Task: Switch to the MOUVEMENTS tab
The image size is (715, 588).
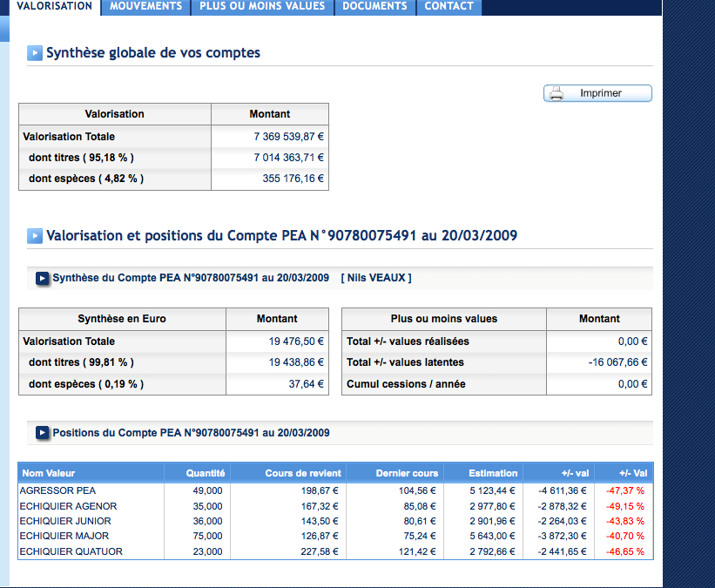Action: pos(145,6)
